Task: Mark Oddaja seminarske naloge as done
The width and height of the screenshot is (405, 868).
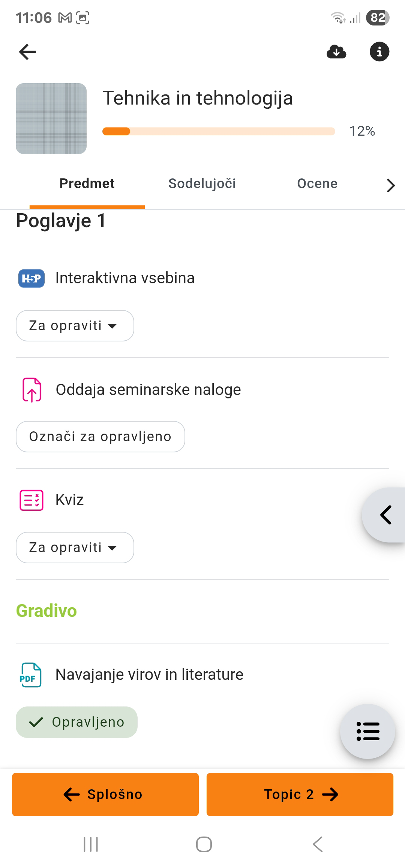Action: point(100,437)
